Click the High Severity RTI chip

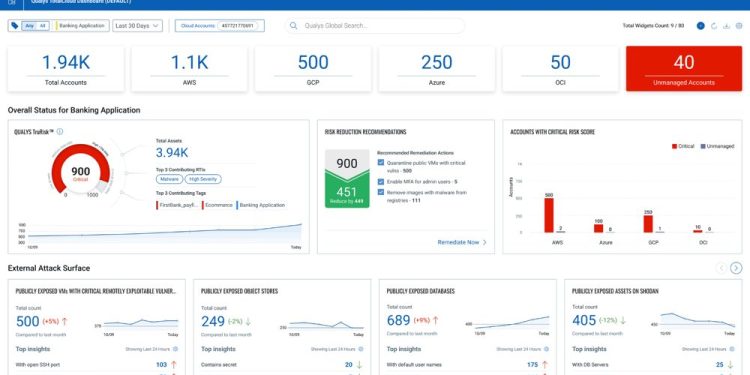coord(203,179)
